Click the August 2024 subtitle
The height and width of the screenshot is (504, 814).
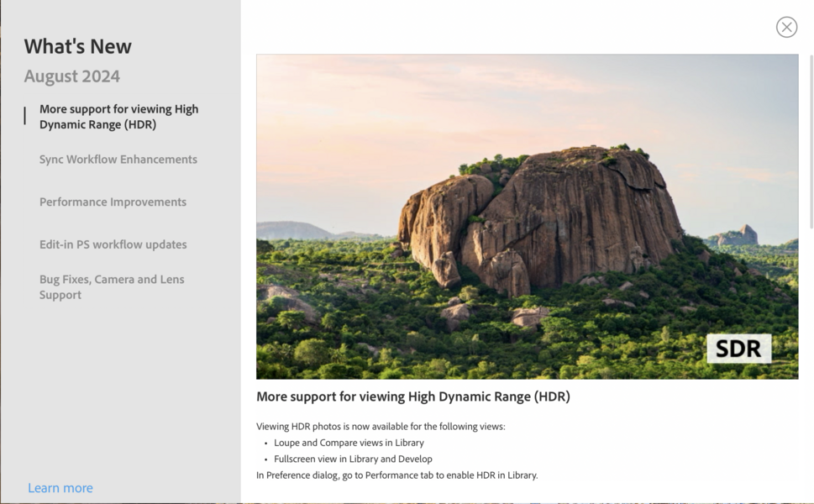click(71, 76)
